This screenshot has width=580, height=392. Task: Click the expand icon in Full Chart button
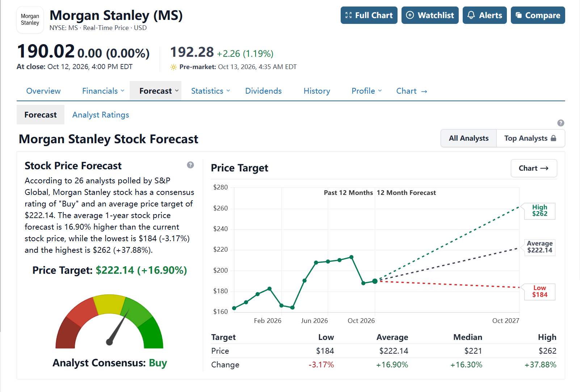(x=349, y=15)
